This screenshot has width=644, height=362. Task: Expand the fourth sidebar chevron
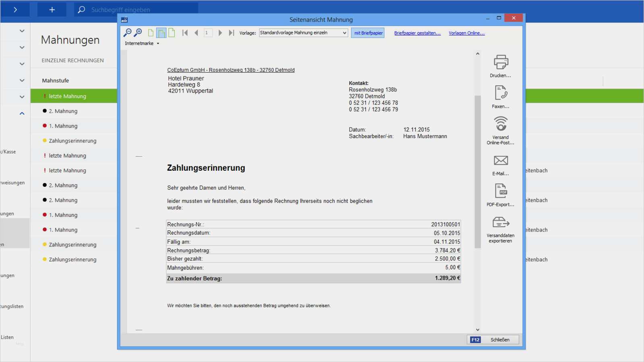pyautogui.click(x=22, y=81)
